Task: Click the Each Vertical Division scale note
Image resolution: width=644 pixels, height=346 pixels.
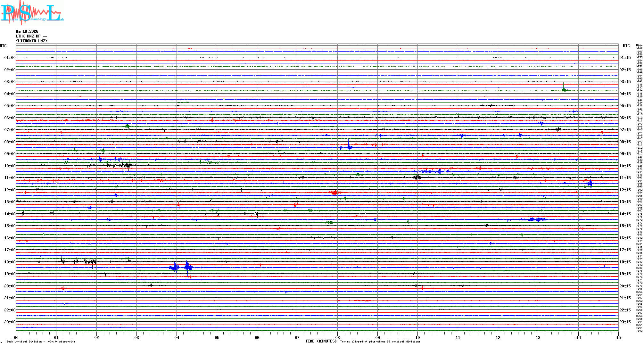Action: (x=41, y=342)
